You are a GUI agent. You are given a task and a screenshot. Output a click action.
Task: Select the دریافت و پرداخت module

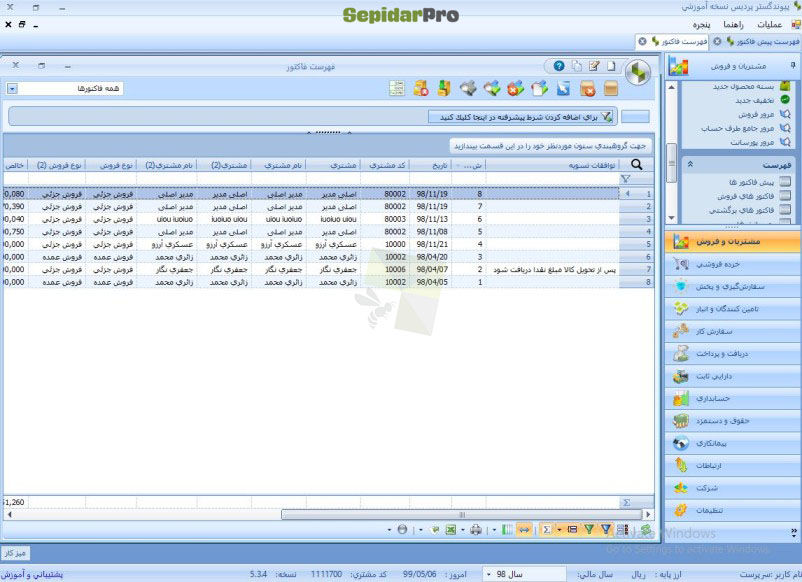tap(733, 353)
